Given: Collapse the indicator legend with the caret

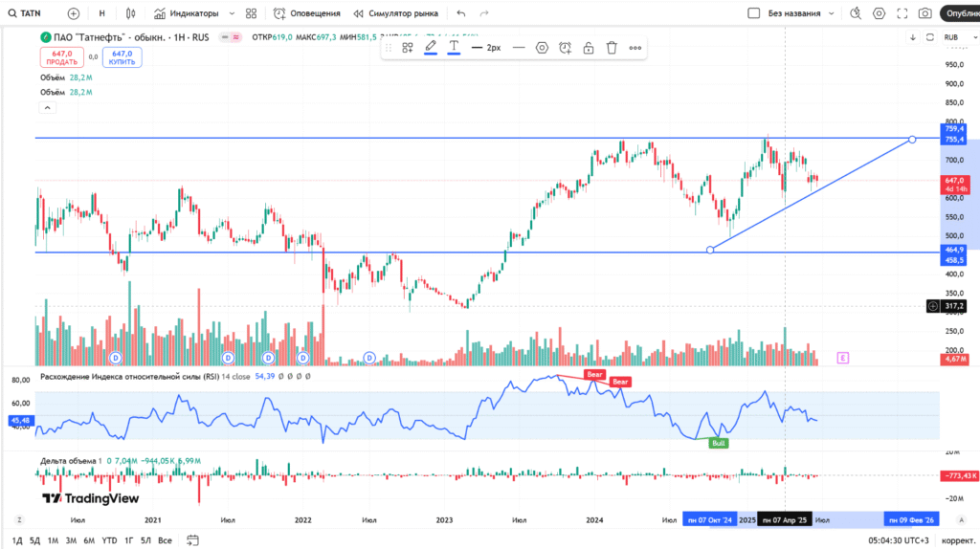Looking at the screenshot, I should pyautogui.click(x=48, y=108).
